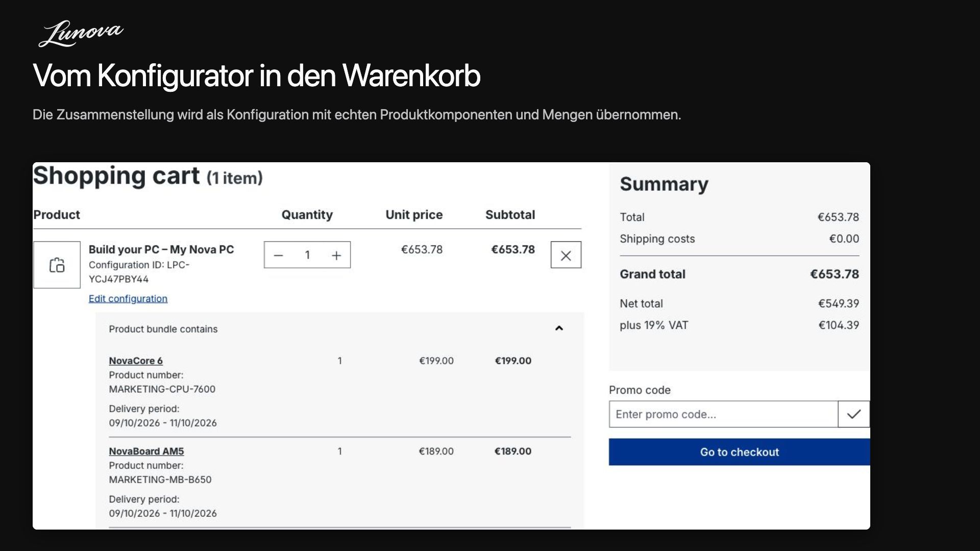Apply promo code with the checkmark button
The image size is (980, 551).
(x=853, y=414)
